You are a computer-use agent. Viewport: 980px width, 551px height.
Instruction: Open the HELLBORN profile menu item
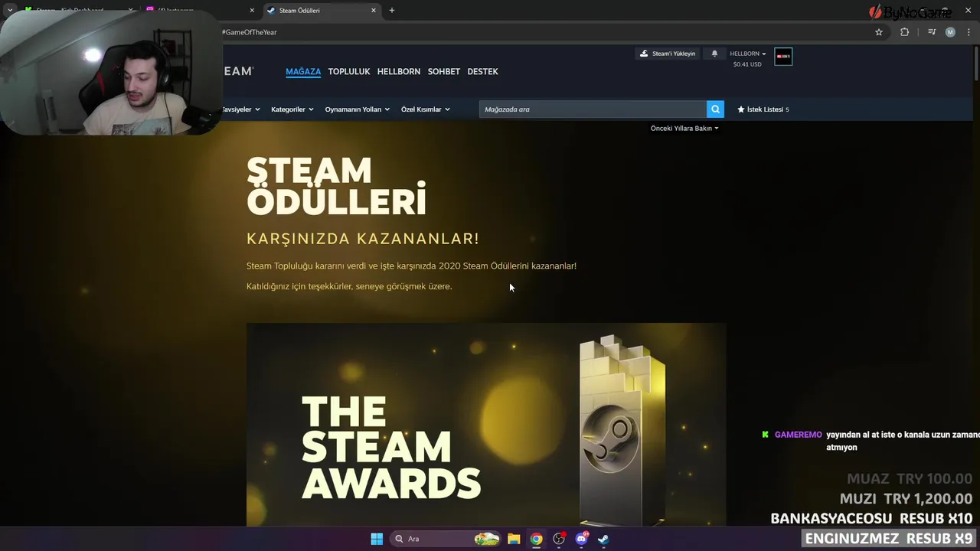coord(399,71)
